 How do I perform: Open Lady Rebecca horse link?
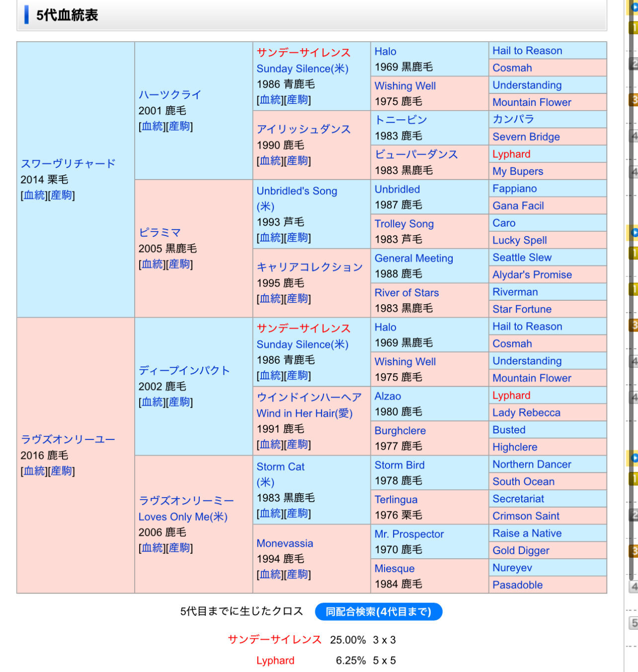(526, 413)
